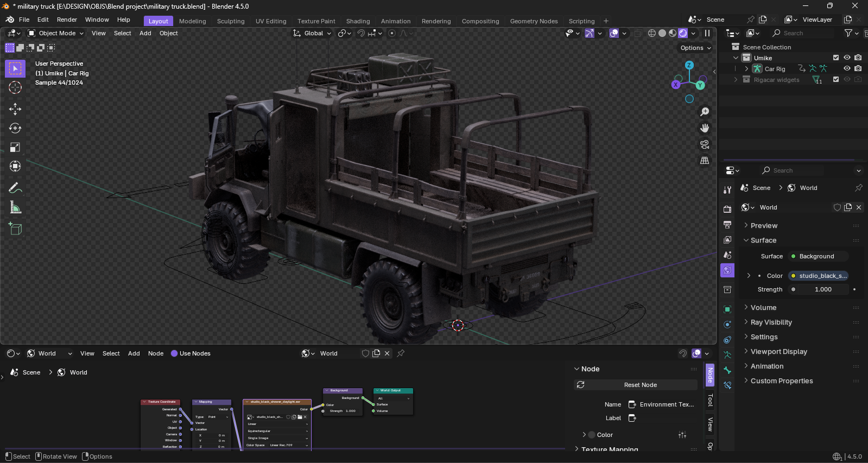Image resolution: width=868 pixels, height=463 pixels.
Task: Activate the Move tool
Action: (15, 109)
